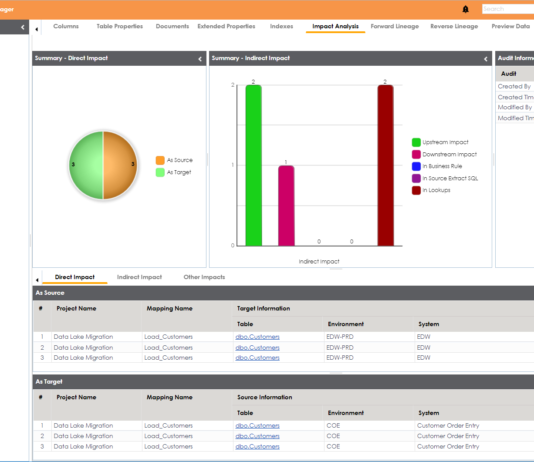This screenshot has height=462, width=534.
Task: Click the As Source section header
Action: 283,293
